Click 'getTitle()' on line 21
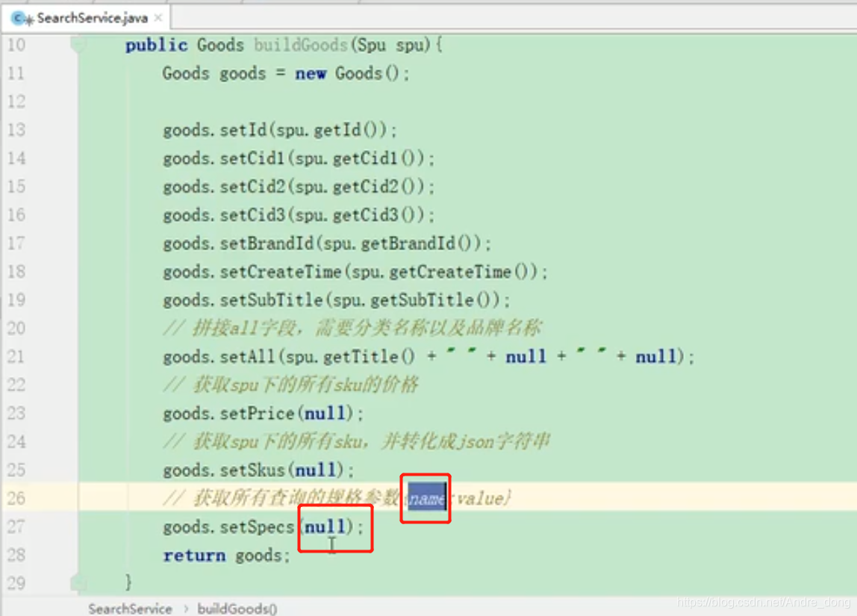The image size is (857, 616). [x=369, y=356]
